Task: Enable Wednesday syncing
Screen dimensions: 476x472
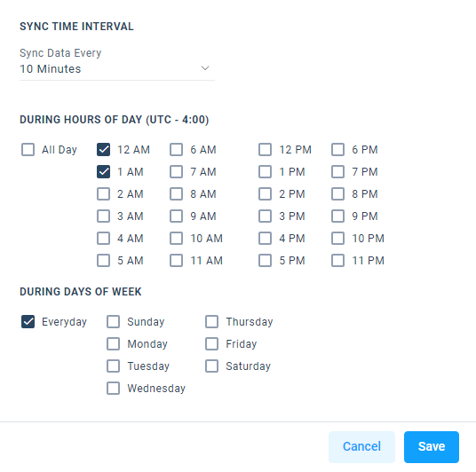Action: [114, 388]
